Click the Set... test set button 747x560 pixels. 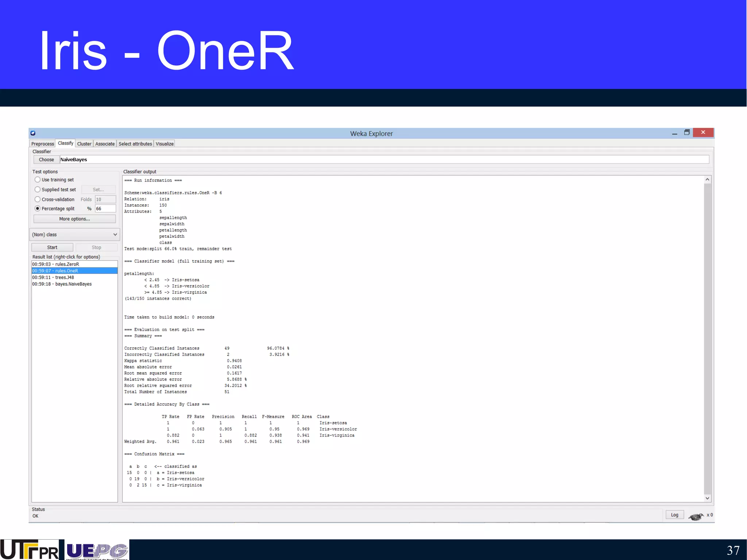[x=98, y=189]
